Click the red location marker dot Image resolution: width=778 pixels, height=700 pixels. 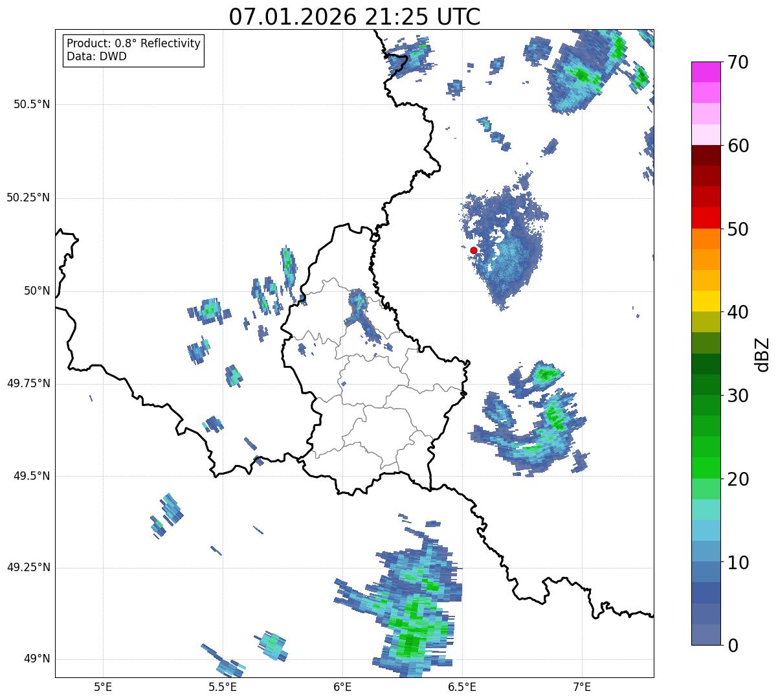[474, 250]
